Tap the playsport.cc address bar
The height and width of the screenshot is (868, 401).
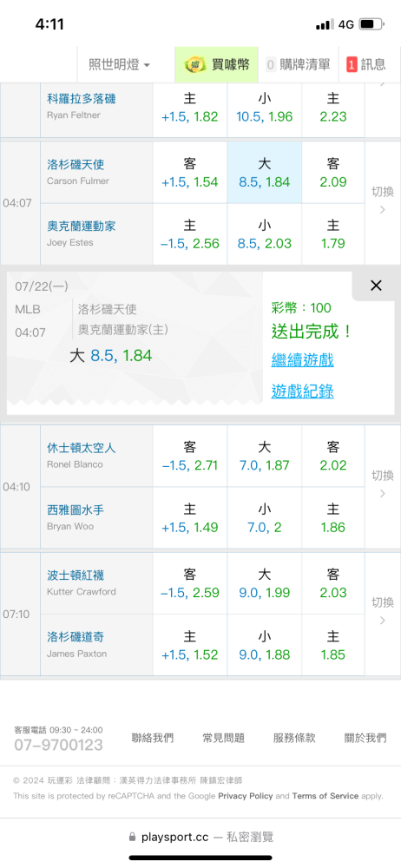200,837
